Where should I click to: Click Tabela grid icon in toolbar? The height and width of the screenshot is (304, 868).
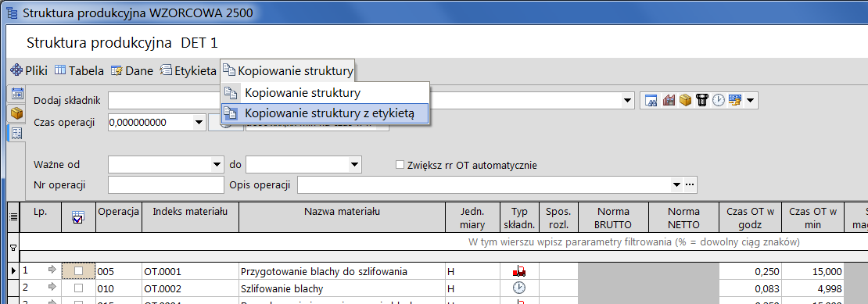[x=59, y=71]
